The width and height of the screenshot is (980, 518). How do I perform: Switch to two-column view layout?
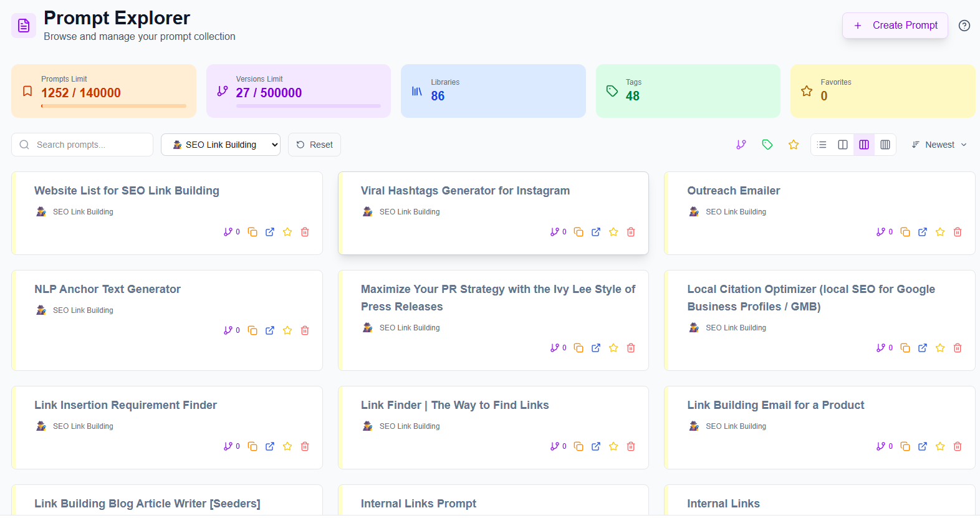coord(843,145)
